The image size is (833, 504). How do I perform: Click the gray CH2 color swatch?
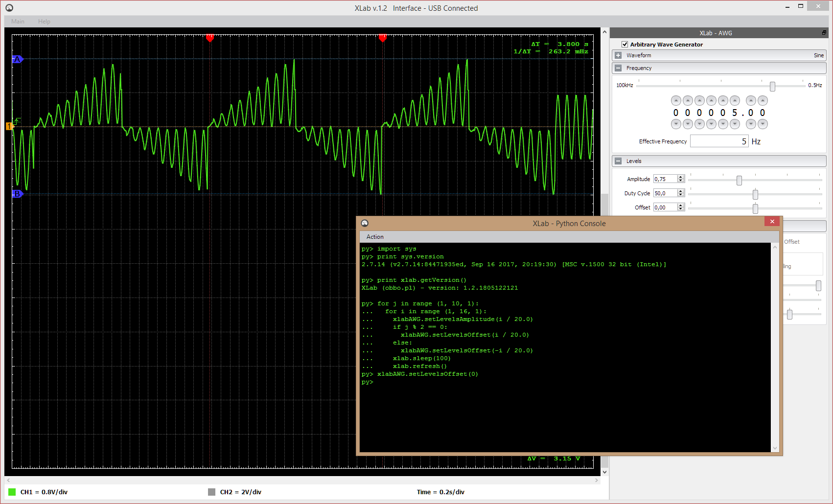coord(211,492)
